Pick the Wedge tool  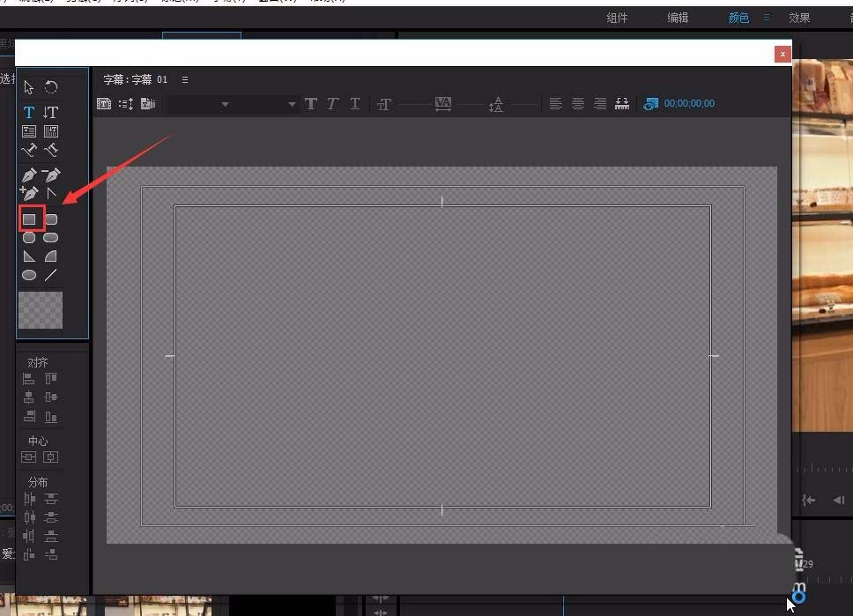pyautogui.click(x=29, y=256)
